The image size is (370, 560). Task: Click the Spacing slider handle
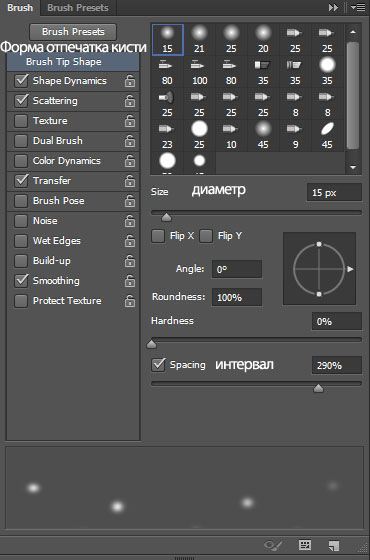point(318,388)
